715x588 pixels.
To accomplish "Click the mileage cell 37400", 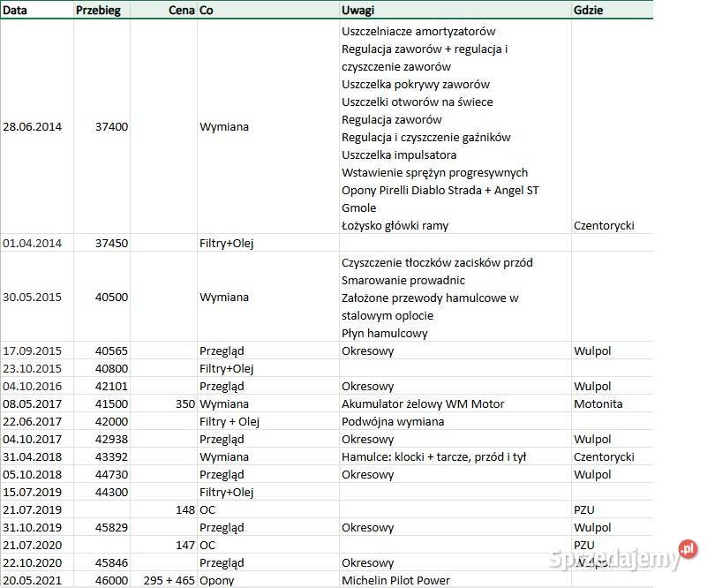I will pos(112,126).
